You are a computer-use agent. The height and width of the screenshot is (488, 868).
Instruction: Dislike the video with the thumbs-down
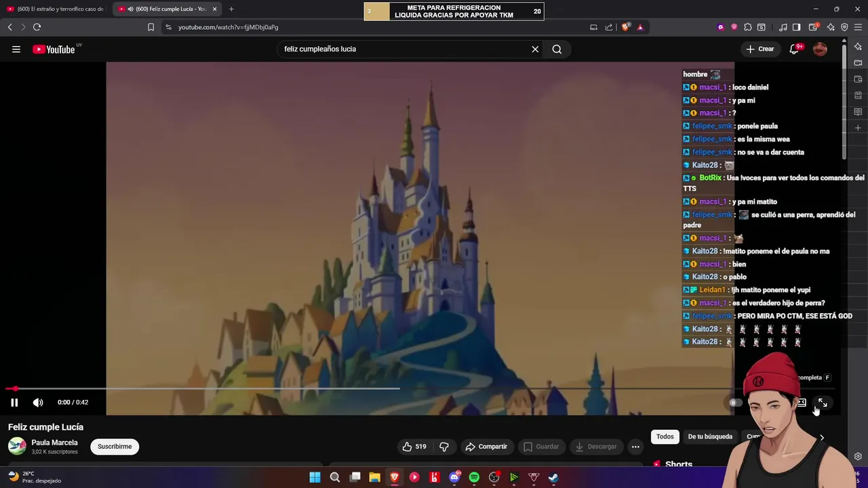click(444, 447)
